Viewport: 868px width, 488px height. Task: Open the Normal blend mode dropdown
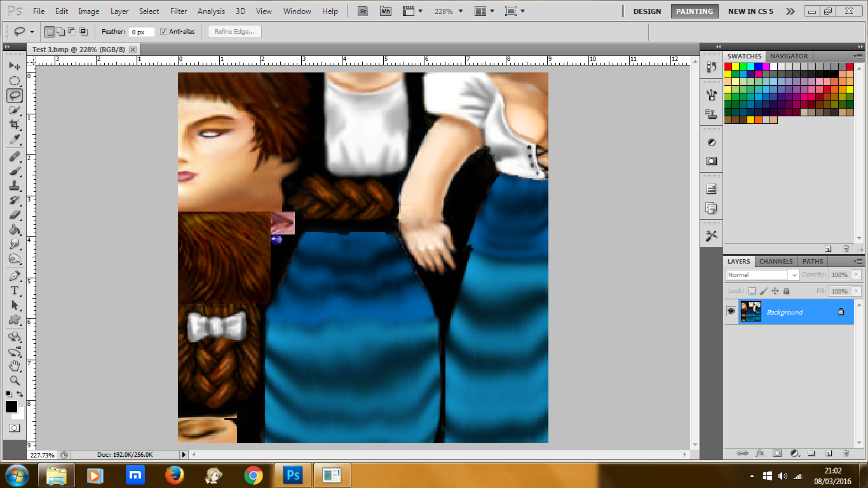coord(763,275)
